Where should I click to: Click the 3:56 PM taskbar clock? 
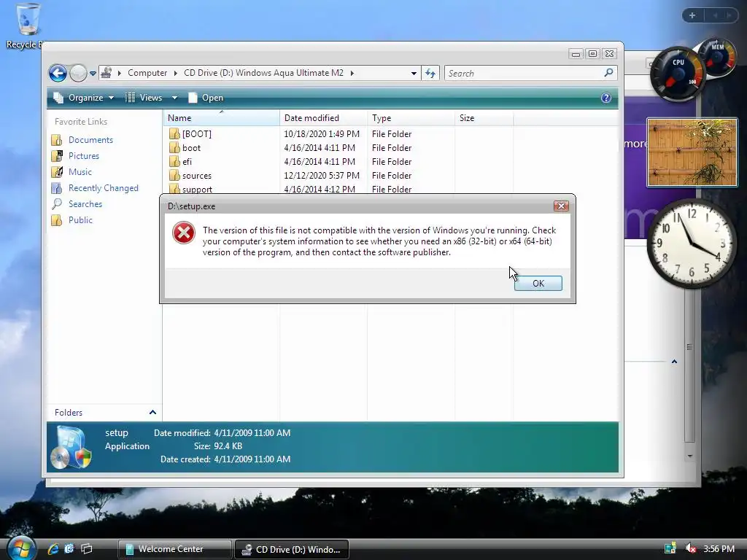[x=719, y=548]
